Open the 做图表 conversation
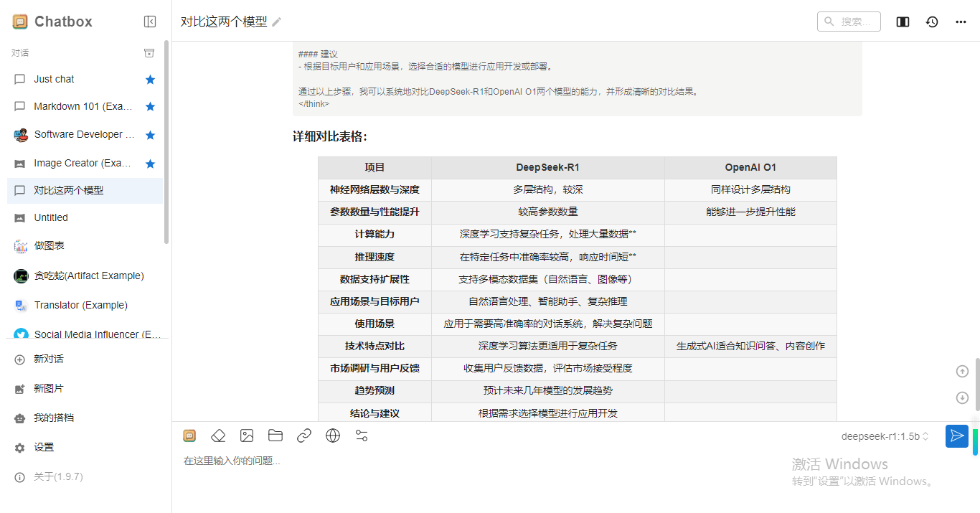Screen dimensions: 980x513 click(x=85, y=246)
